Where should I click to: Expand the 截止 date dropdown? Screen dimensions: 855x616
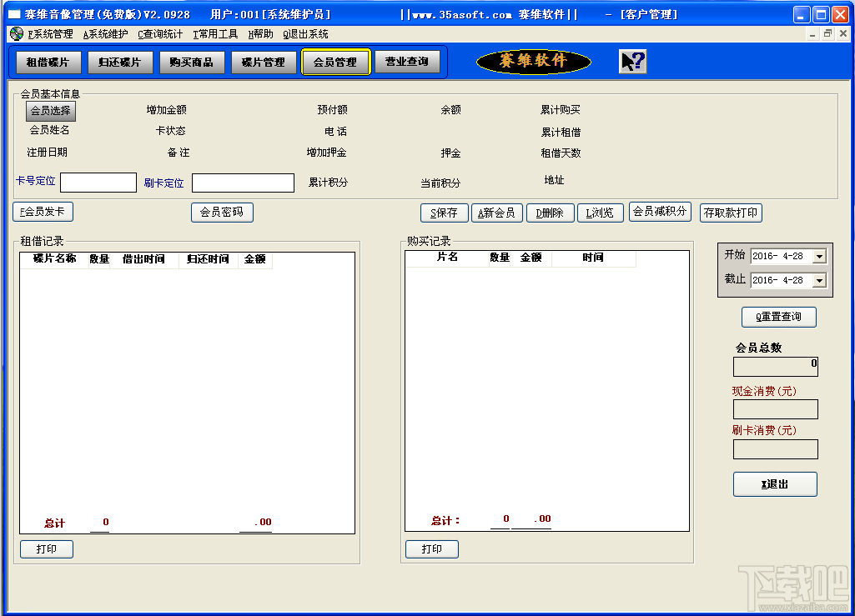[819, 280]
